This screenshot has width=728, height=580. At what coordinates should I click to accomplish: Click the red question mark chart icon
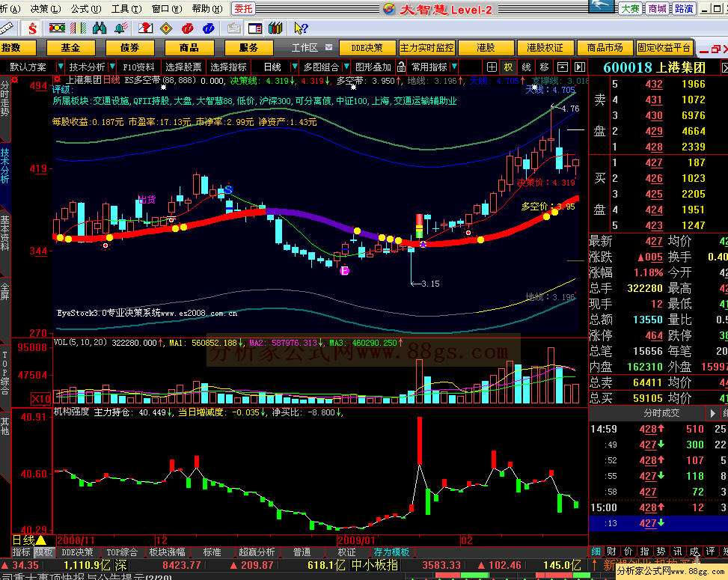click(145, 28)
